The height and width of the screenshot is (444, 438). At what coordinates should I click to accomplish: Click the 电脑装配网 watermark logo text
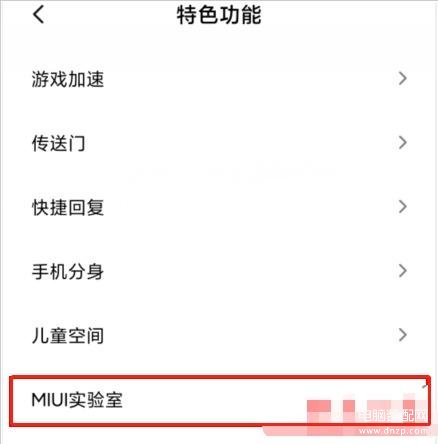coord(393,415)
